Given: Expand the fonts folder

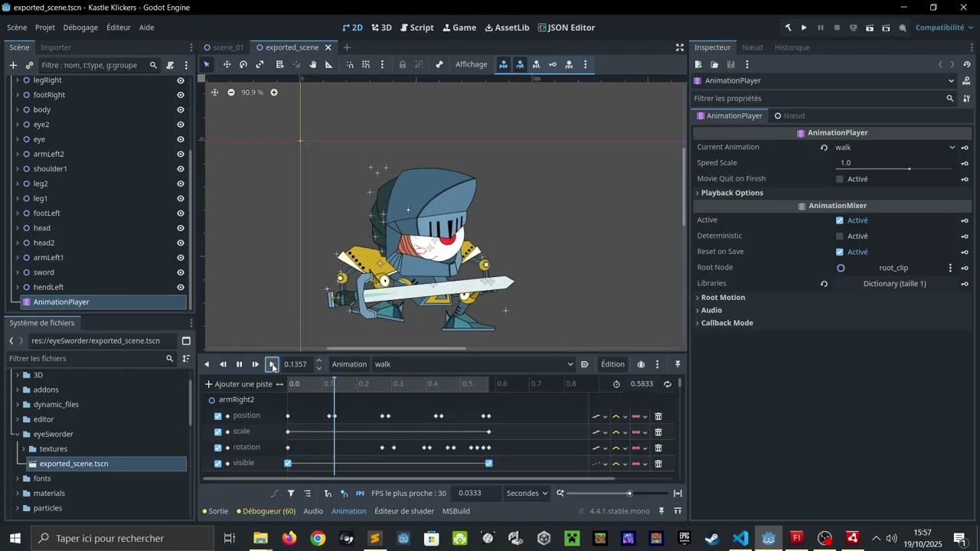Looking at the screenshot, I should pyautogui.click(x=17, y=479).
